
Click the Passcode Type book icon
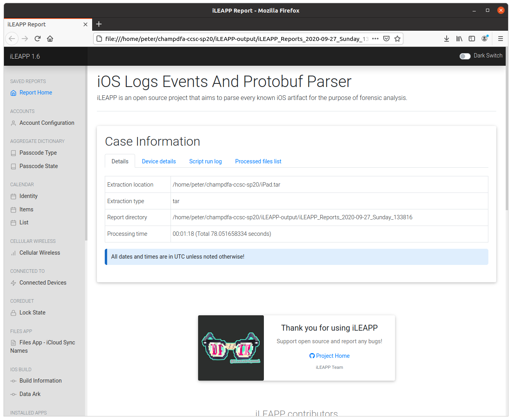coord(13,153)
